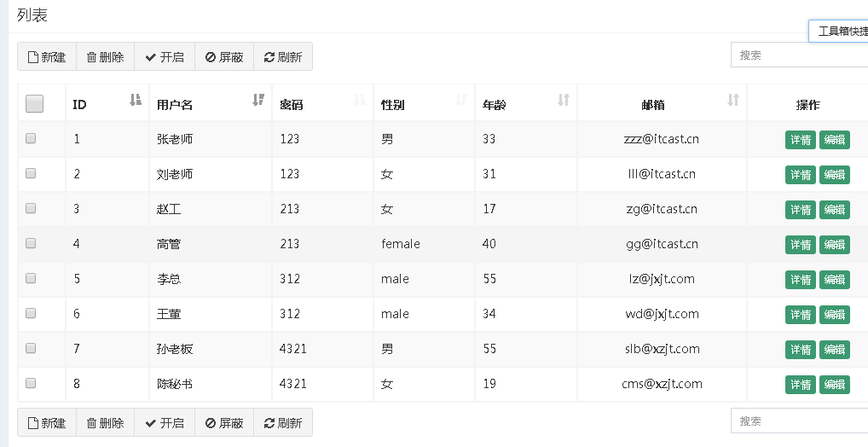868x447 pixels.
Task: Sort by 邮箱 column sort icon
Action: point(733,100)
